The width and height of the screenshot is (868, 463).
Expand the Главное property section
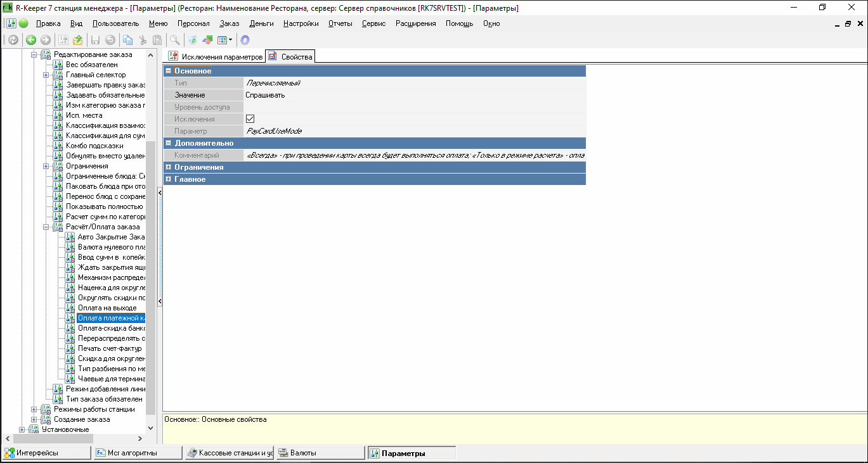coord(169,179)
